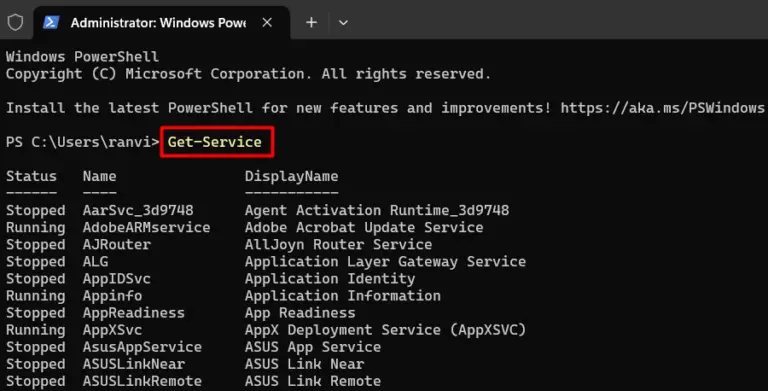Click service name Appinfo
The height and width of the screenshot is (391, 768).
coord(112,296)
